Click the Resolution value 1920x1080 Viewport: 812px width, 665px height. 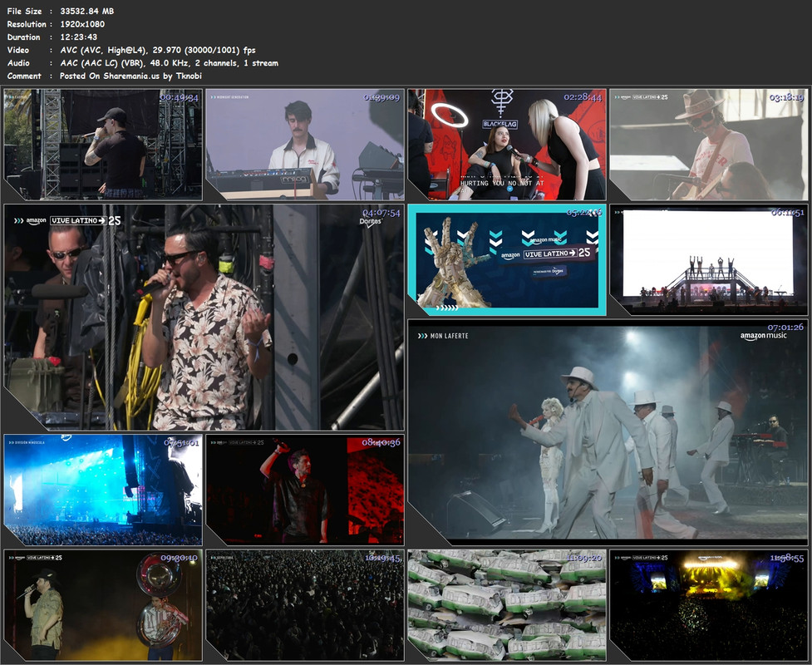click(82, 24)
